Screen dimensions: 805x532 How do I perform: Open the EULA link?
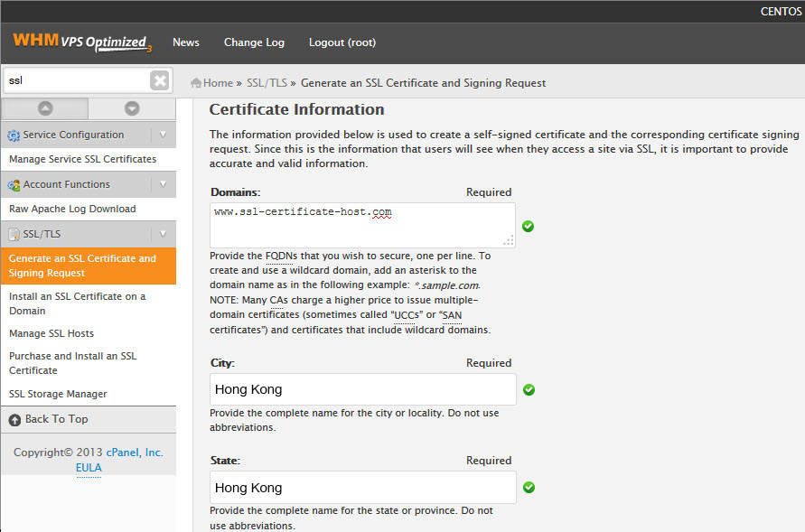coord(89,468)
